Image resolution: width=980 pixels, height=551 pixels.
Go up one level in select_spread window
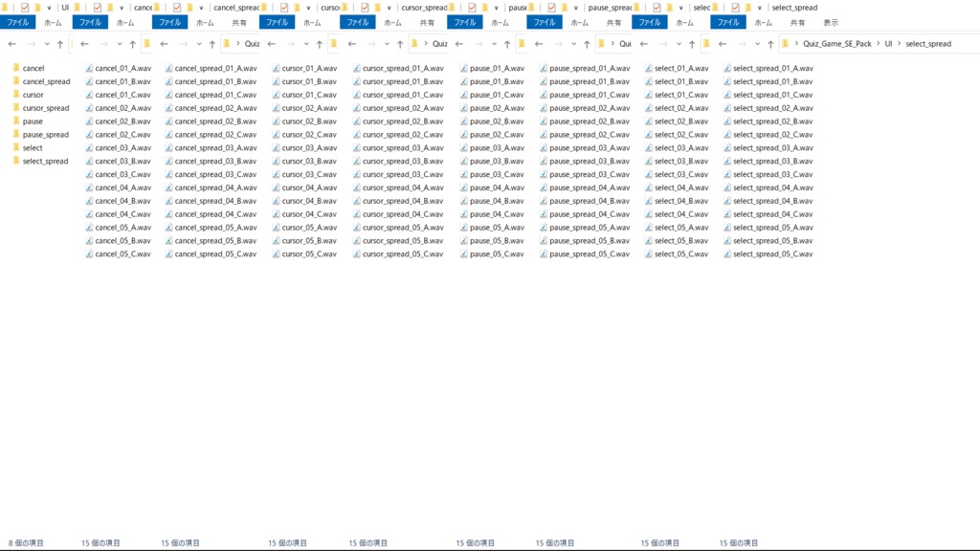pos(770,44)
